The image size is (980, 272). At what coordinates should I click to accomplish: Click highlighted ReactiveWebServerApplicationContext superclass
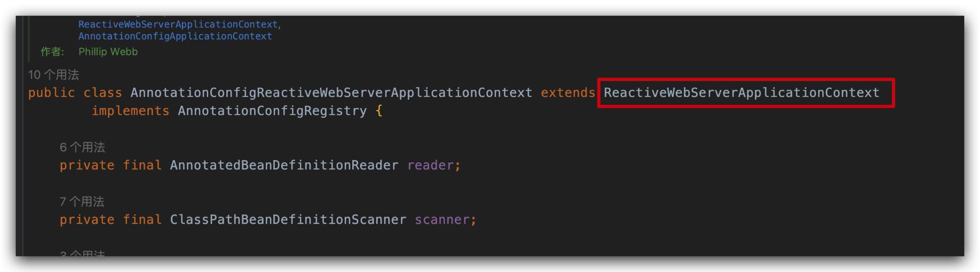pos(741,93)
